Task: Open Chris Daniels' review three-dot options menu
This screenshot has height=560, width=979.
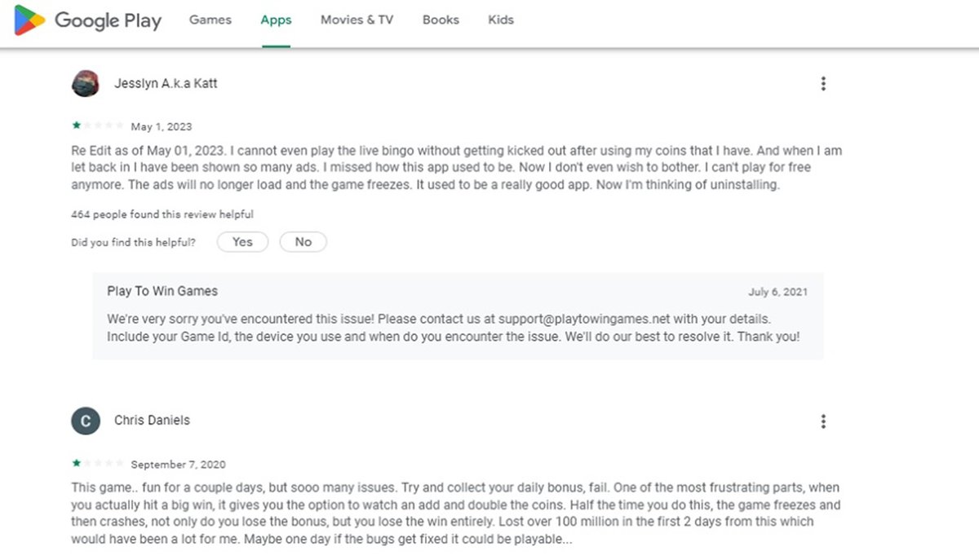Action: tap(823, 421)
